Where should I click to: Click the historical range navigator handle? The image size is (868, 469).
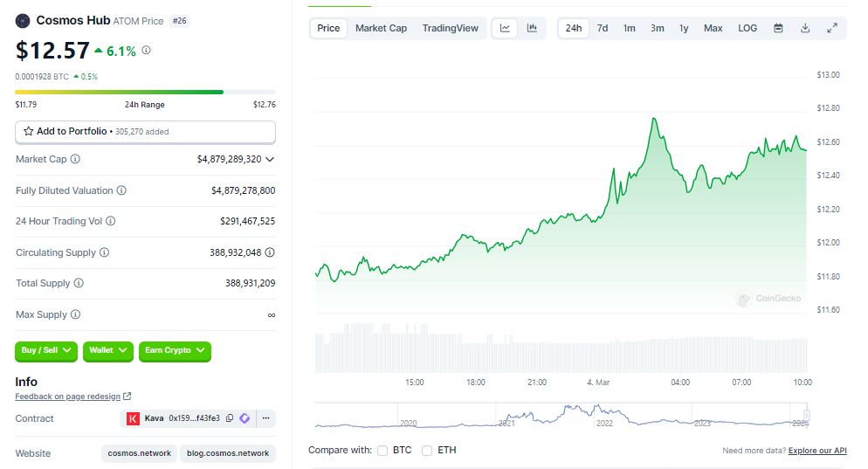(807, 416)
